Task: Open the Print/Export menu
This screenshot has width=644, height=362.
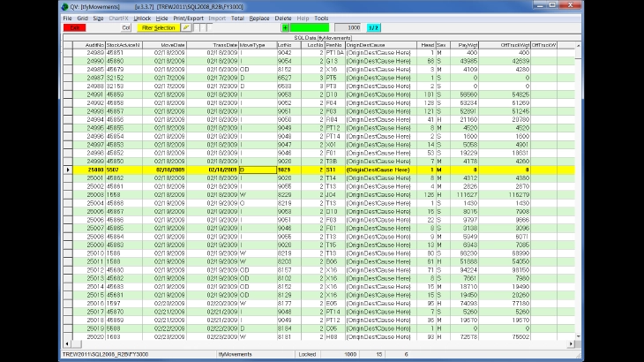Action: pyautogui.click(x=187, y=18)
